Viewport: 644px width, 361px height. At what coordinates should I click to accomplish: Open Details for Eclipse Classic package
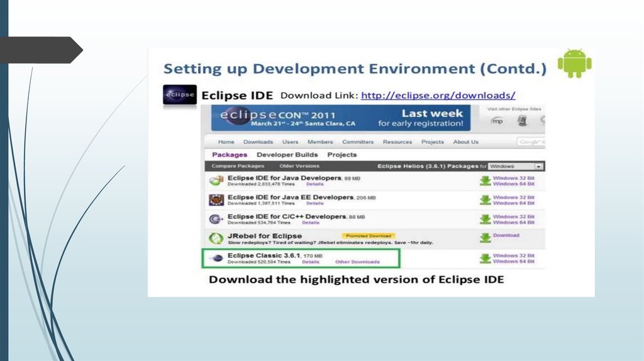pos(311,262)
